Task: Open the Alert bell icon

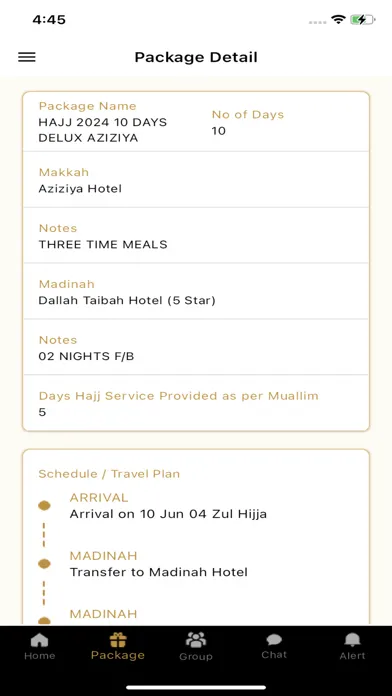Action: click(352, 640)
